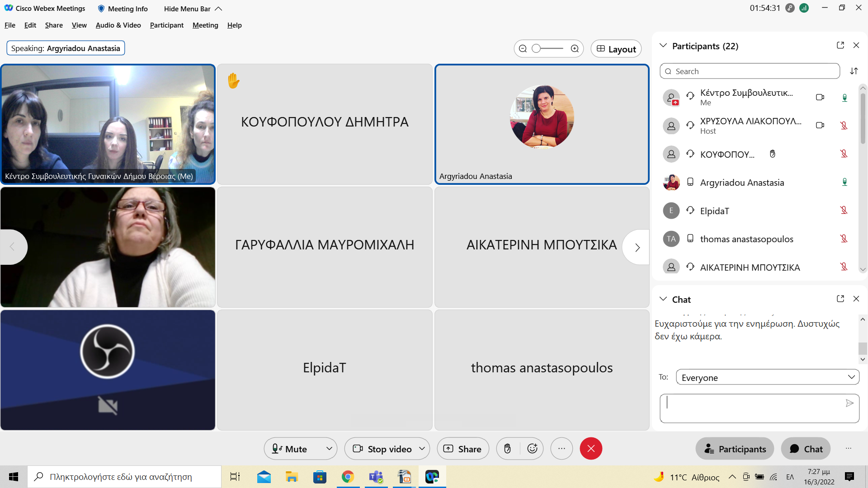
Task: Unmute ΧΡΥΣΟΥΛΑ ΛΙΑΚΟΠΟΥΛ... microphone icon
Action: tap(844, 126)
